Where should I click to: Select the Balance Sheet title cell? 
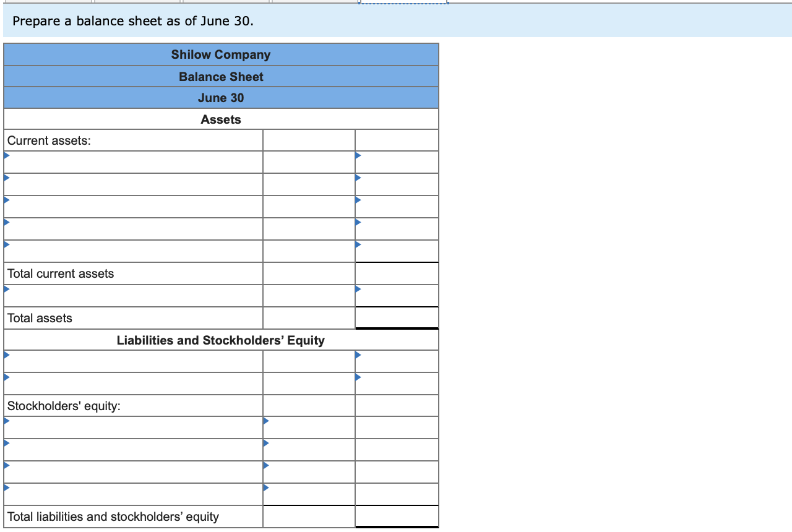(x=221, y=76)
